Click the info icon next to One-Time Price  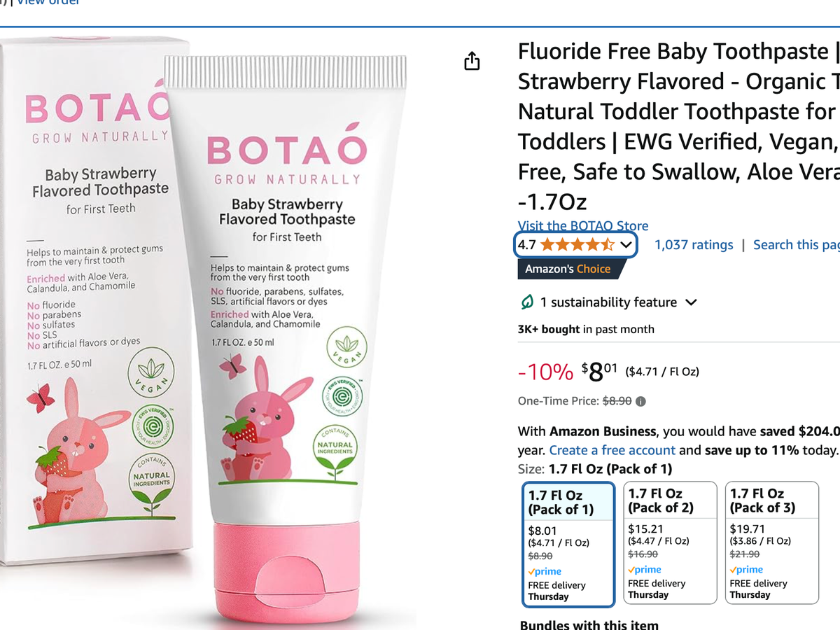pyautogui.click(x=640, y=402)
